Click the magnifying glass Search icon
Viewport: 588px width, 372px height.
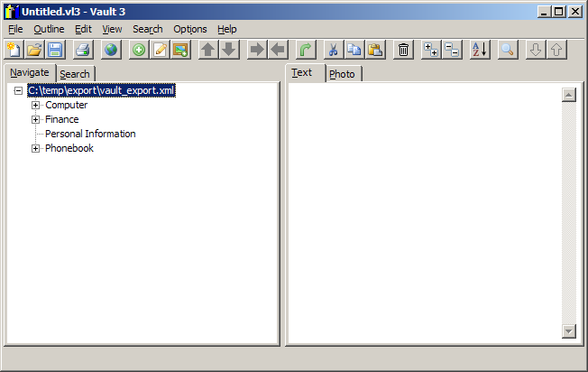click(507, 50)
